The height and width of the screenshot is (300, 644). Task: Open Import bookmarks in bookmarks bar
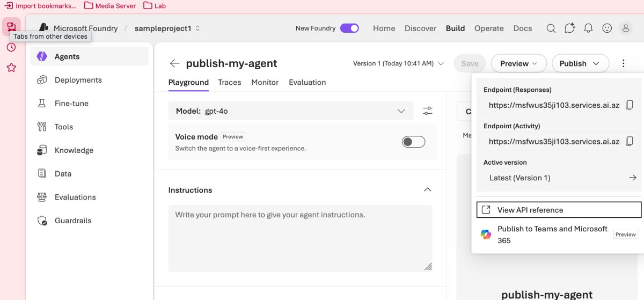(x=40, y=6)
